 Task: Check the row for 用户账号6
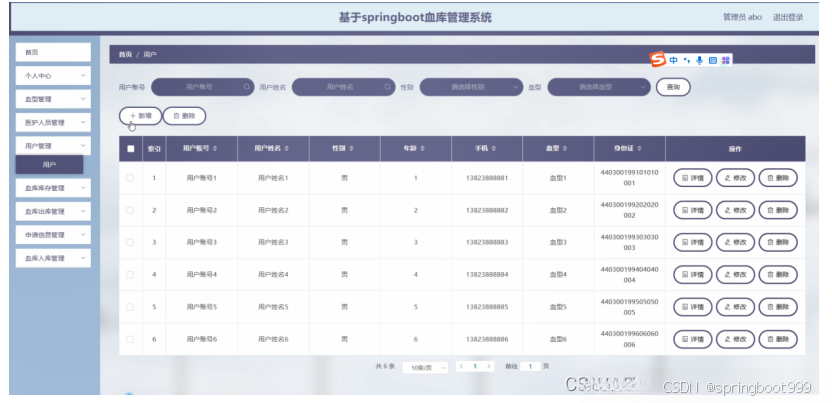click(130, 339)
